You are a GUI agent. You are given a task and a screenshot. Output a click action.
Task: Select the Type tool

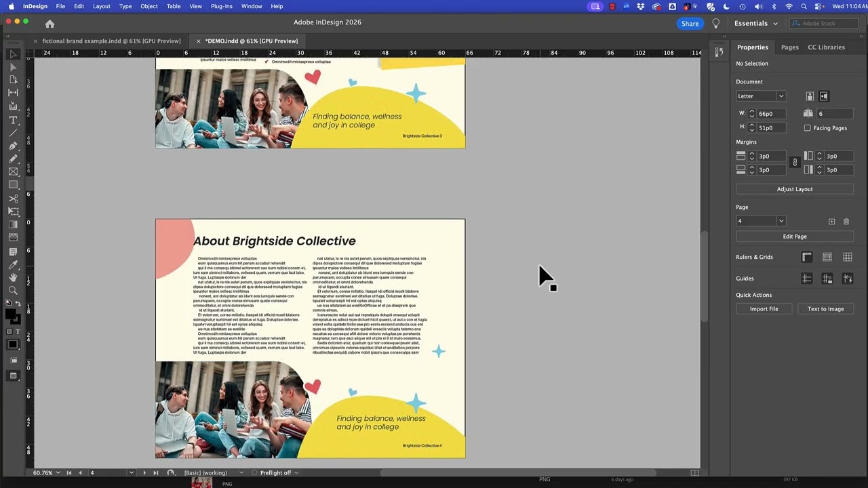[13, 120]
